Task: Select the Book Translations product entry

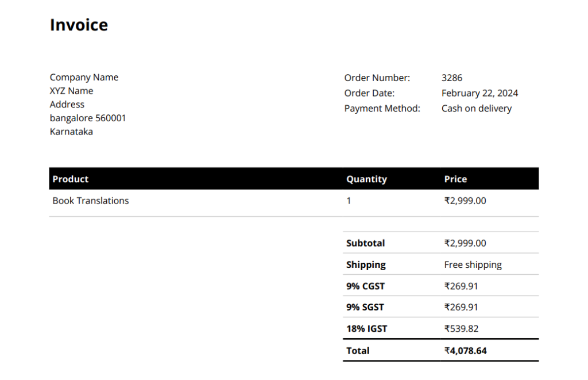Action: point(90,201)
